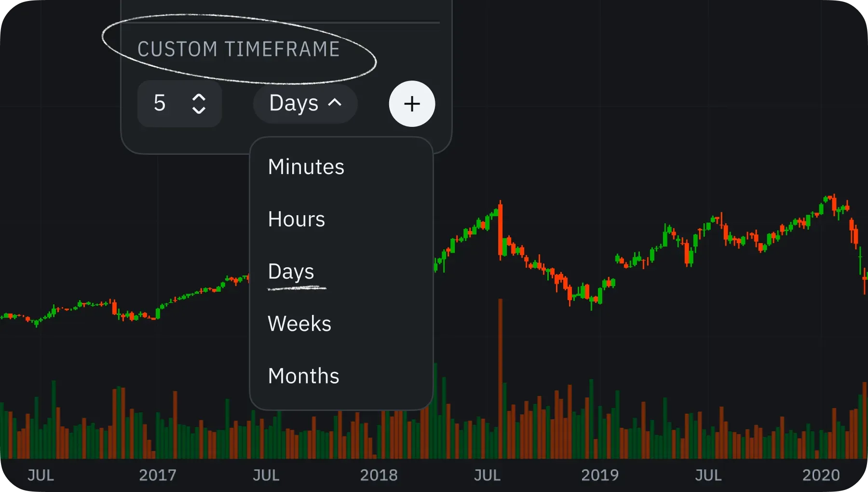The height and width of the screenshot is (492, 868).
Task: Click the caret next to Days
Action: [335, 102]
